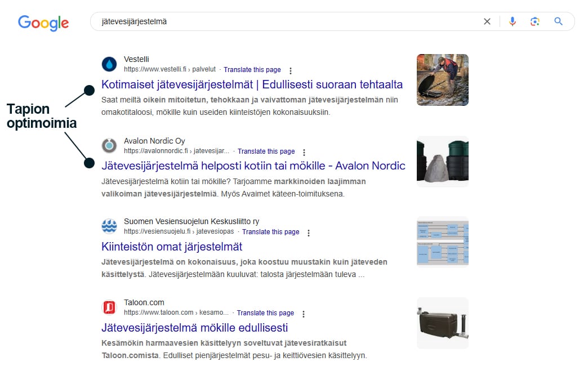Image resolution: width=588 pixels, height=384 pixels.
Task: Click the Vestelli result thumbnail photo
Action: coord(443,80)
